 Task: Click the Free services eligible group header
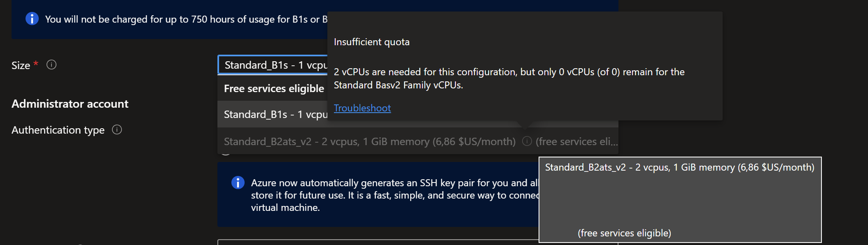[274, 88]
